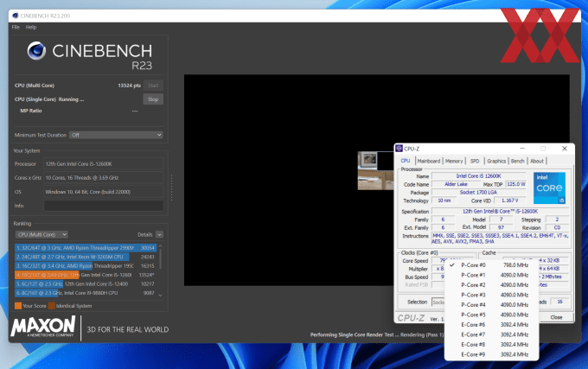Click the CPU-Z Name field Intel Core i5 12600K

[478, 175]
